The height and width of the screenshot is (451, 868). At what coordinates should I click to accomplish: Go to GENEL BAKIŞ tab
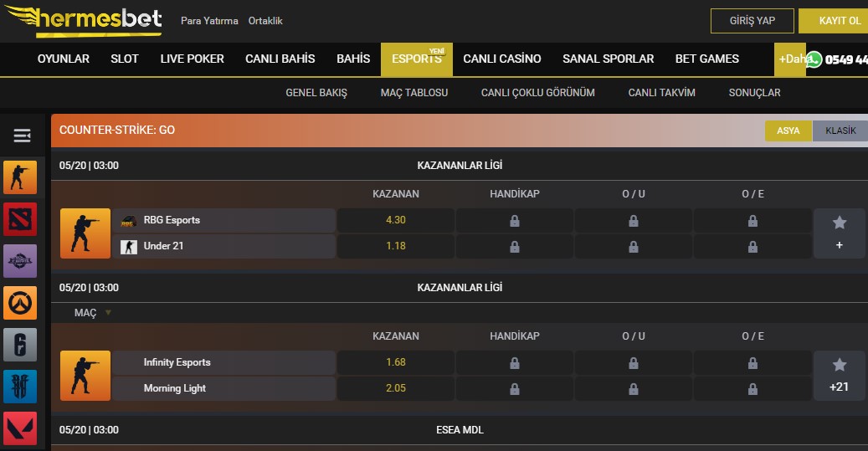(316, 93)
